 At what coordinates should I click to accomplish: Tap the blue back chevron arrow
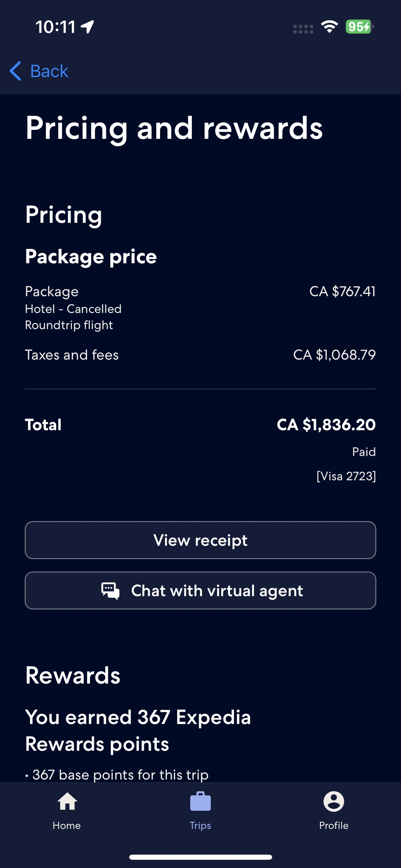(x=16, y=71)
